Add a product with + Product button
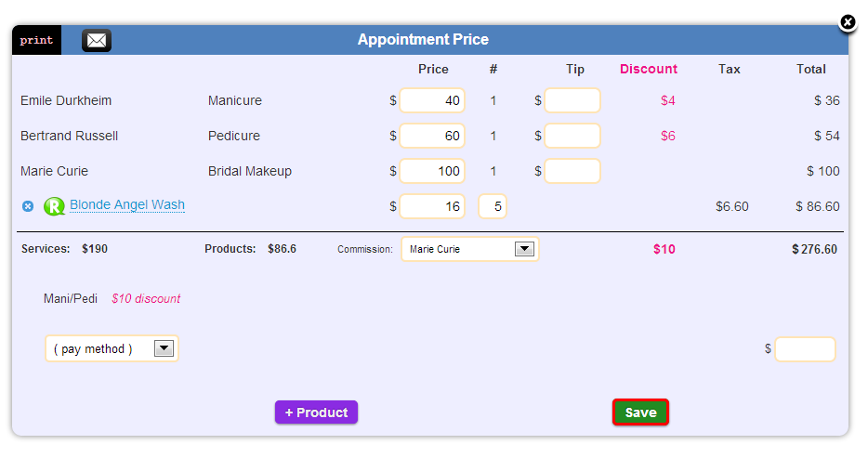The width and height of the screenshot is (868, 458). (316, 412)
